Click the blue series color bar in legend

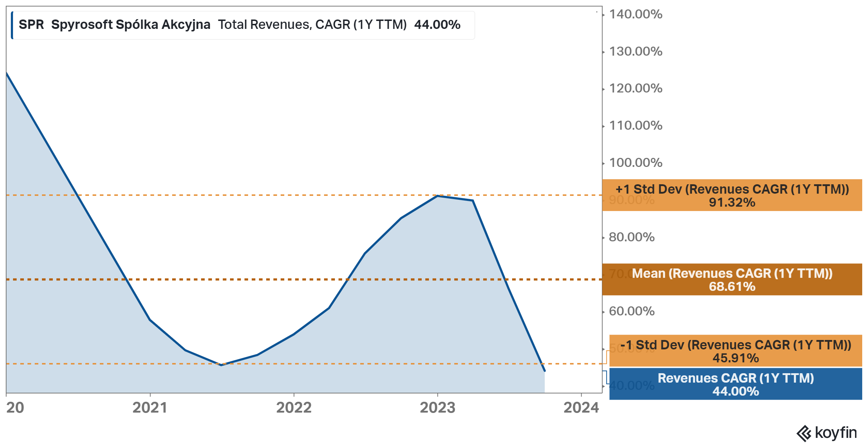(12, 25)
